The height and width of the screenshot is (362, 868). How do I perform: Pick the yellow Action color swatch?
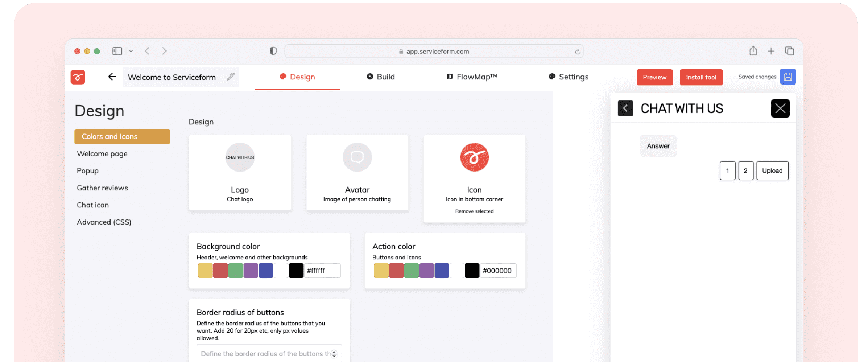point(381,271)
